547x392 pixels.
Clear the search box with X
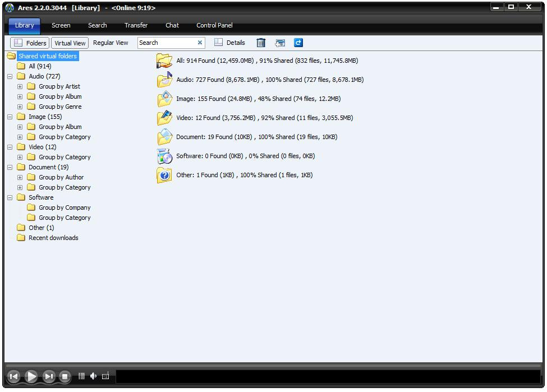coord(200,43)
